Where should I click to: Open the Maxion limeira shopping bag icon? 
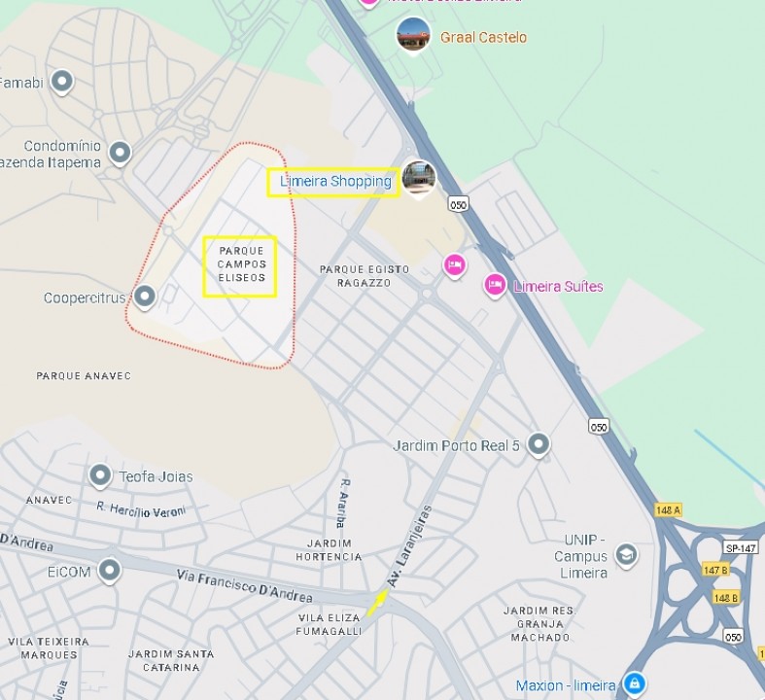[634, 682]
